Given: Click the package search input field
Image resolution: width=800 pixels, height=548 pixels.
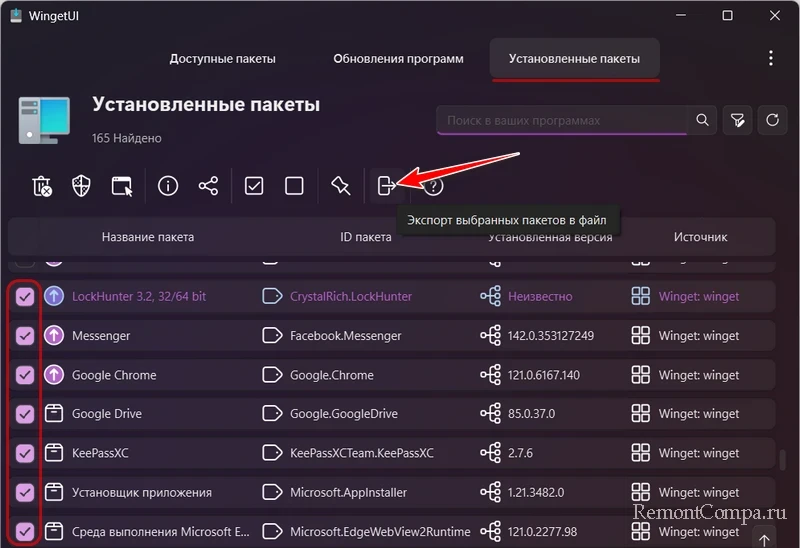Looking at the screenshot, I should [x=560, y=120].
